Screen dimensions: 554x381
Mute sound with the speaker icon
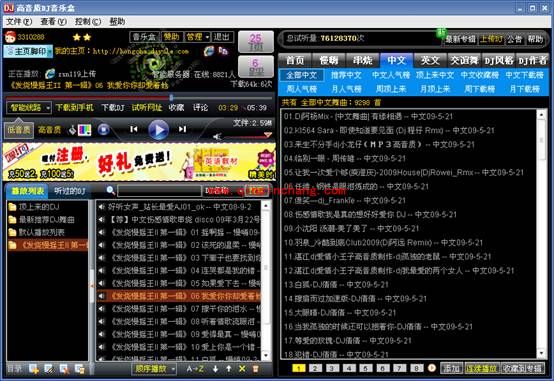point(217,136)
